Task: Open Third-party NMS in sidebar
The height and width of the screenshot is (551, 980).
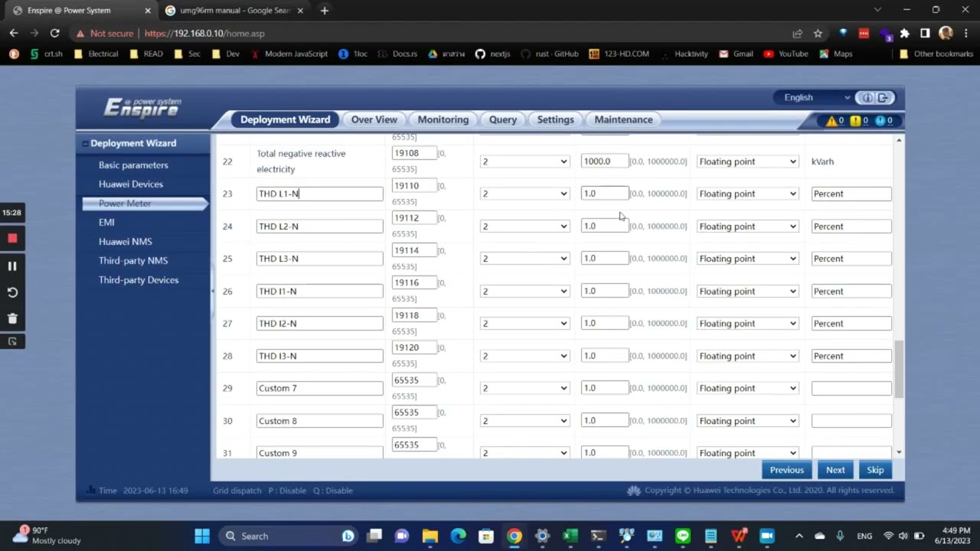Action: [x=132, y=261]
